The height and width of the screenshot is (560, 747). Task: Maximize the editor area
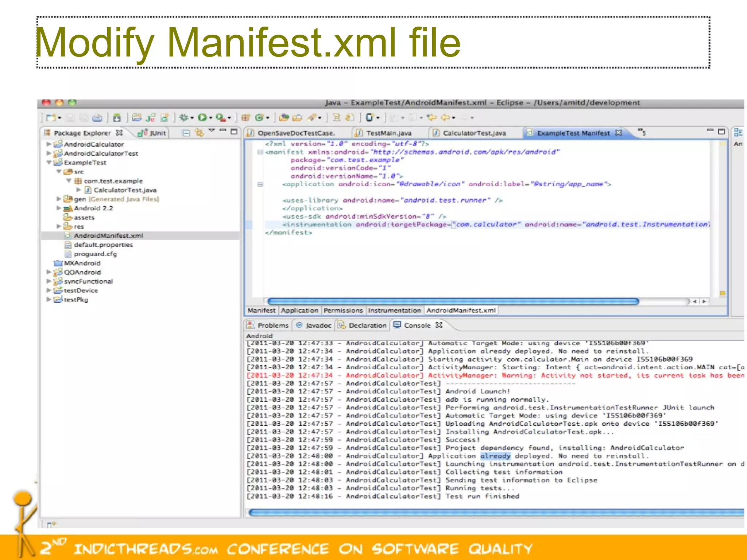pyautogui.click(x=721, y=132)
